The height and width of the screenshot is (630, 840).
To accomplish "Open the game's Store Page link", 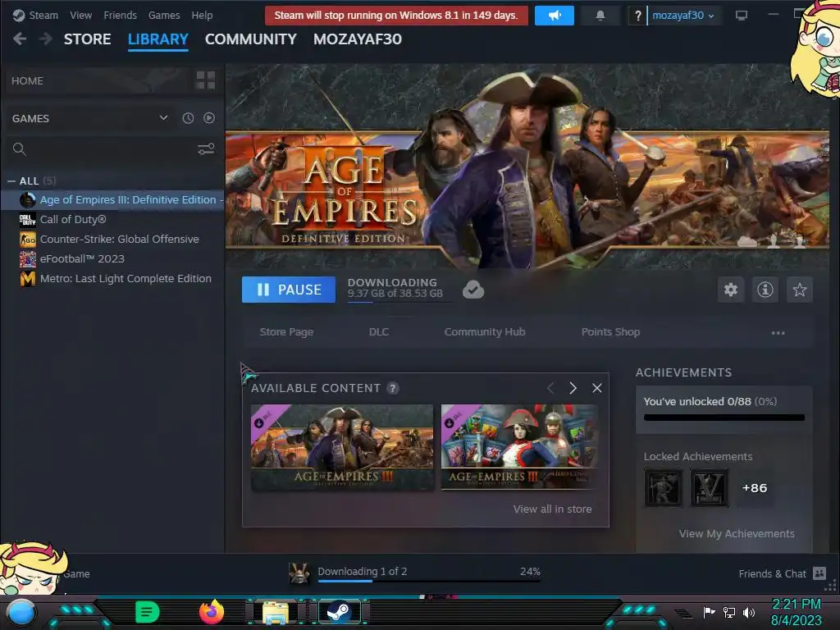I will [x=286, y=331].
